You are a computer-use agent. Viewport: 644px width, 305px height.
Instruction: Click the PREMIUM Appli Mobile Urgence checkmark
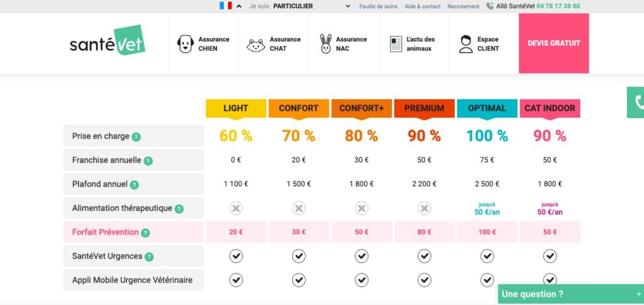click(425, 280)
